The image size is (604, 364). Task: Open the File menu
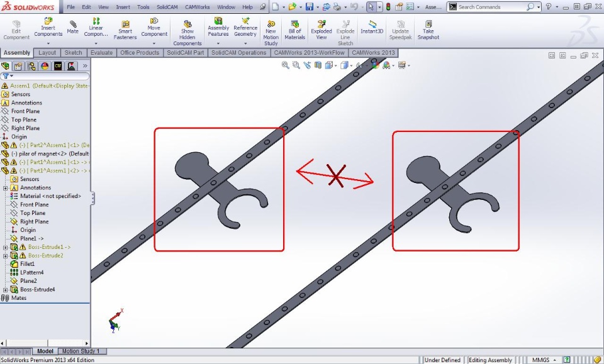coord(71,7)
